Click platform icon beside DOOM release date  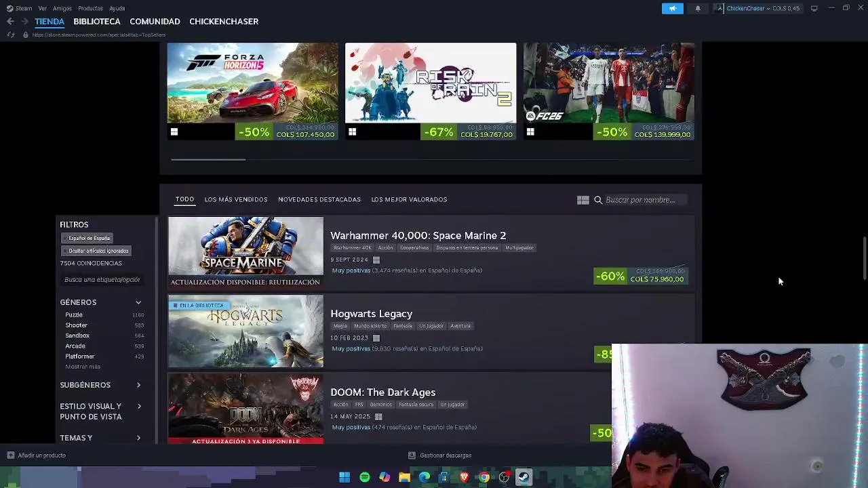pyautogui.click(x=378, y=416)
